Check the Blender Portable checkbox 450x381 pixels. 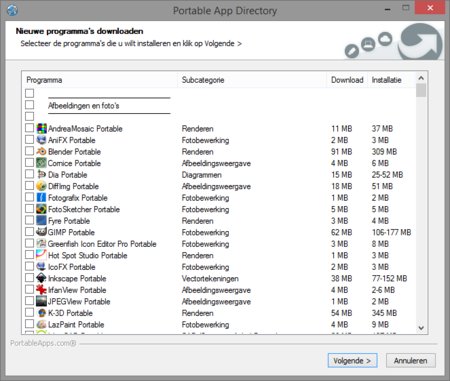[30, 151]
